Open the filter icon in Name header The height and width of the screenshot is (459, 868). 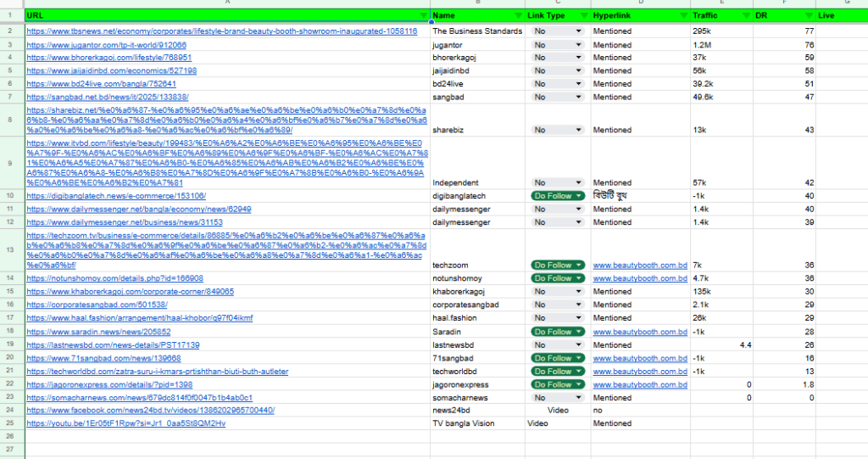click(x=518, y=15)
